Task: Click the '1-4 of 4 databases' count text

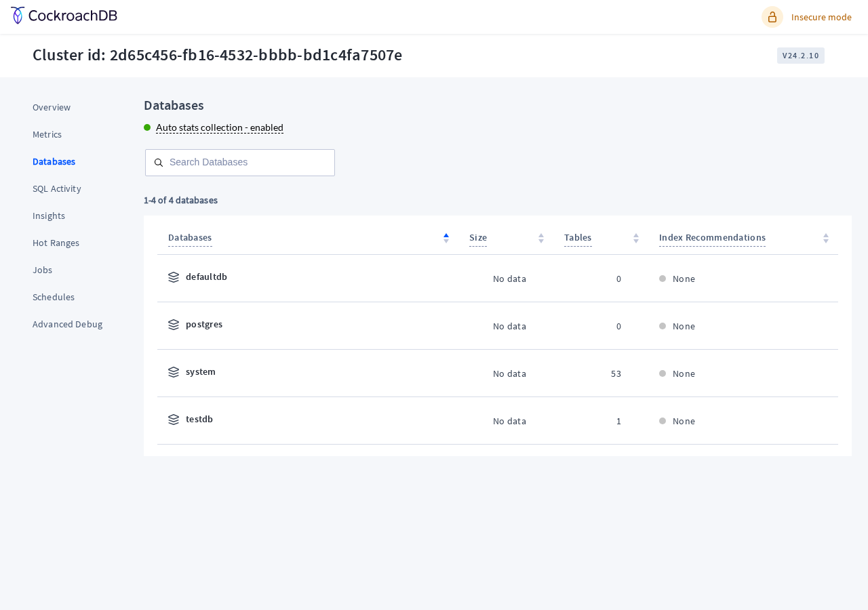Action: pos(180,200)
